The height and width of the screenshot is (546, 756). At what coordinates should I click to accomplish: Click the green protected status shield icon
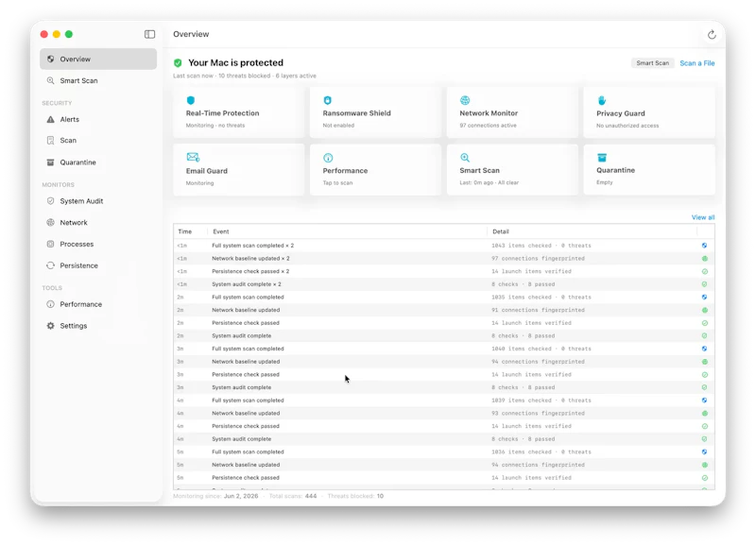(x=178, y=62)
